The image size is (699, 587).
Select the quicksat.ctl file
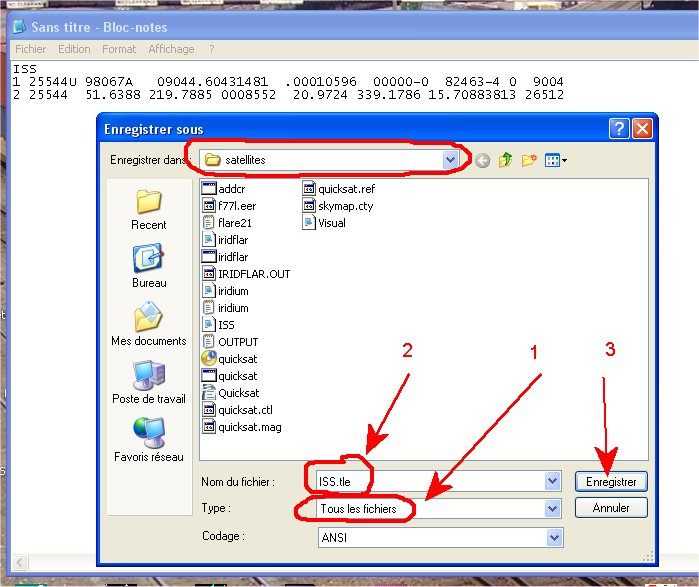(x=238, y=410)
